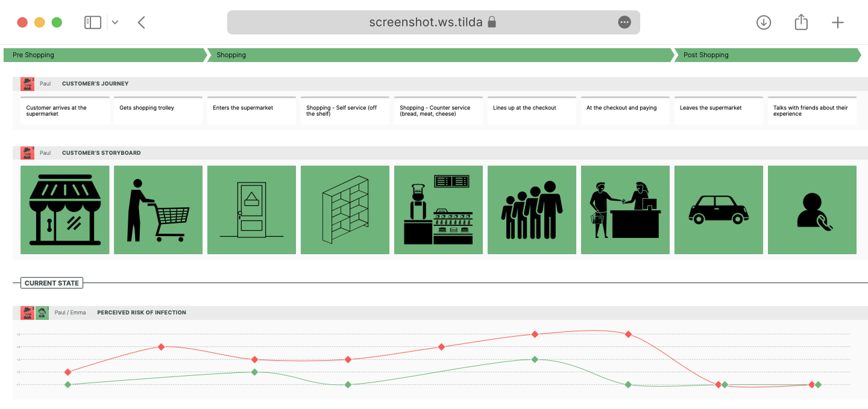
Task: Click Paul's red point at counter service
Action: (x=441, y=347)
